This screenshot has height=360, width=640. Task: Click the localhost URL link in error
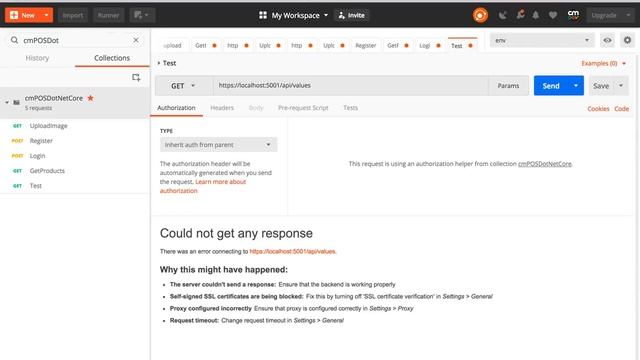[293, 251]
